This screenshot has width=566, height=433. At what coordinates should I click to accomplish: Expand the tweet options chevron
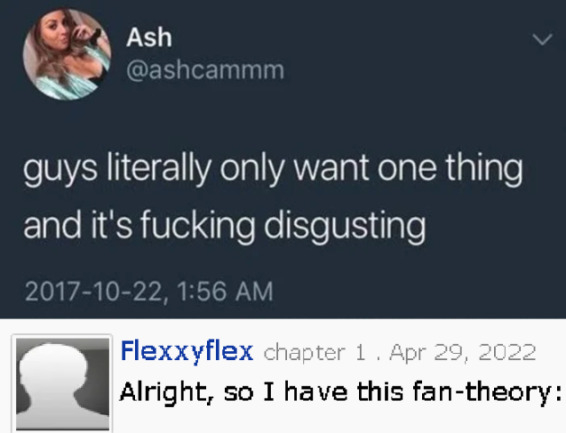coord(542,39)
